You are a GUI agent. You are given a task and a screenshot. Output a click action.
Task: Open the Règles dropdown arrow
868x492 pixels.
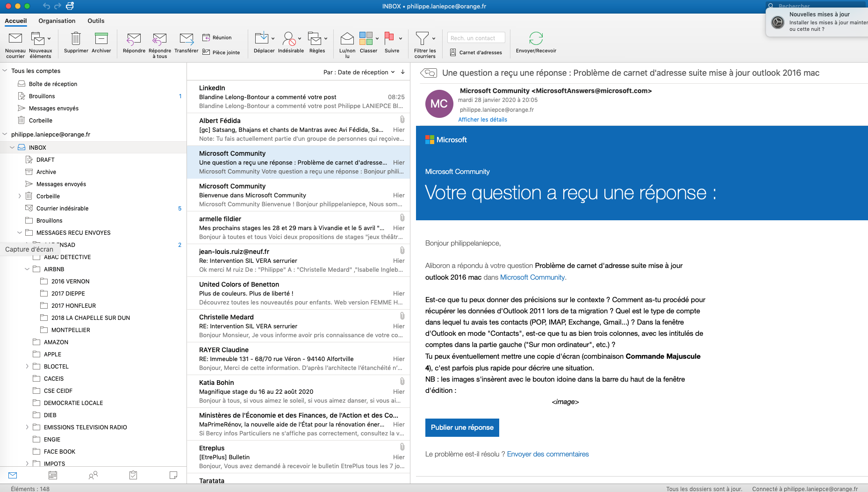(326, 38)
